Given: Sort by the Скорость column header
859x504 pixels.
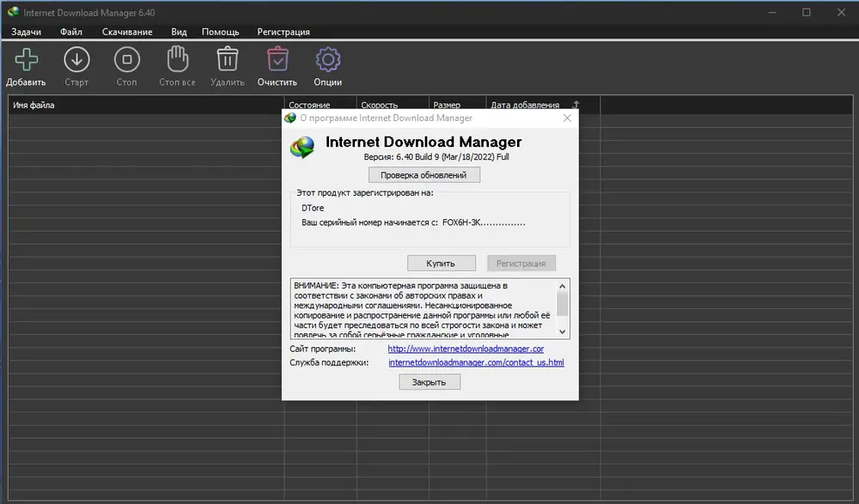Looking at the screenshot, I should 393,105.
